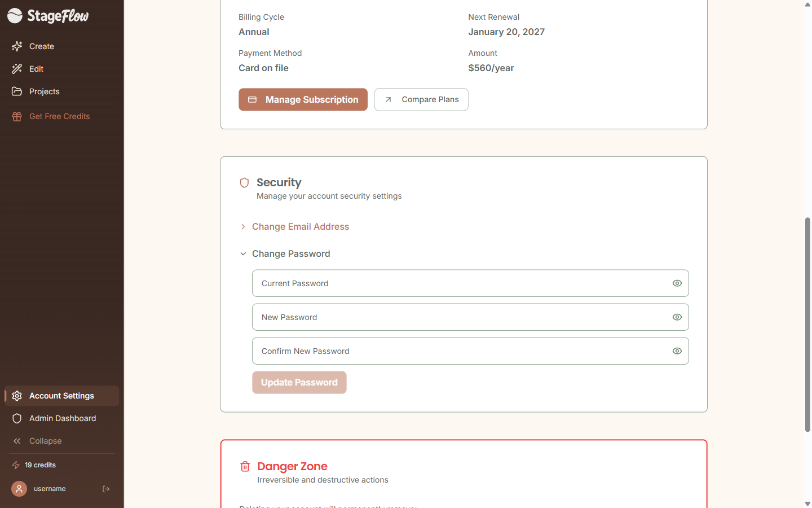Click the Security shield icon
This screenshot has width=812, height=508.
pos(244,183)
